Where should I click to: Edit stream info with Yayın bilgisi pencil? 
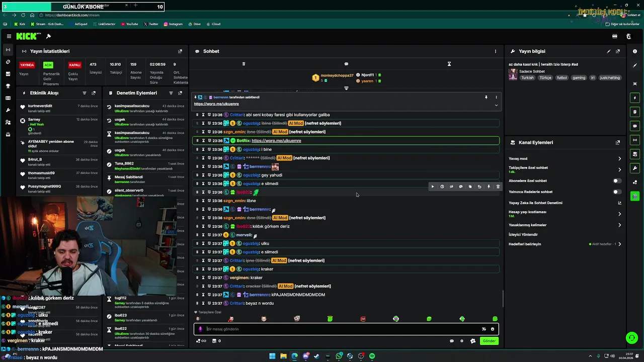point(609,51)
